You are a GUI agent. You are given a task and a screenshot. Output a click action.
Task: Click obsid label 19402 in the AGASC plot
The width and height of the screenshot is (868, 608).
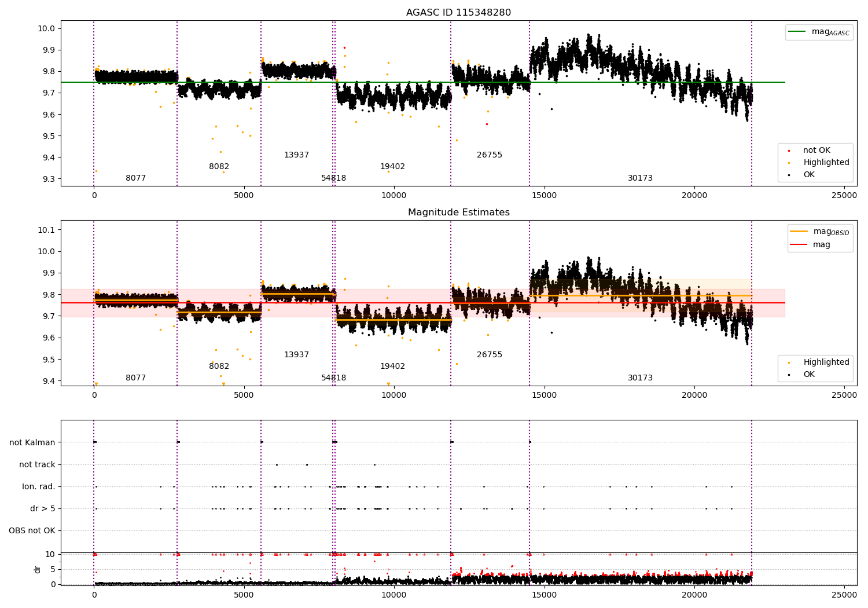tap(392, 167)
